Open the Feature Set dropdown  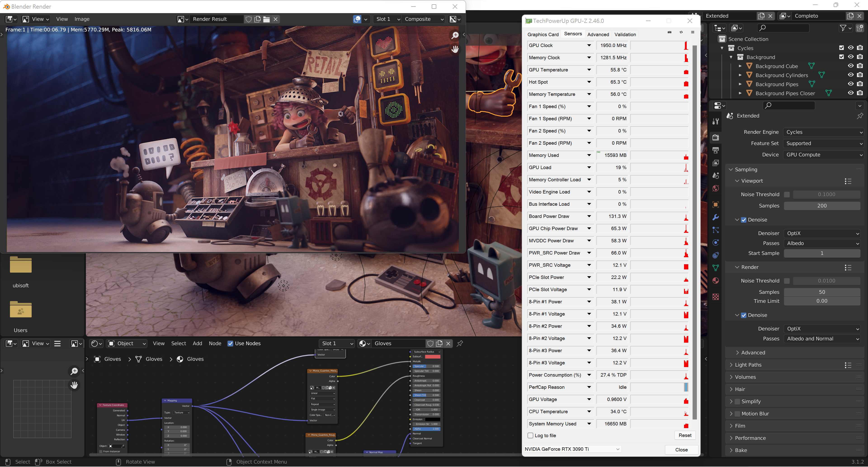(824, 143)
